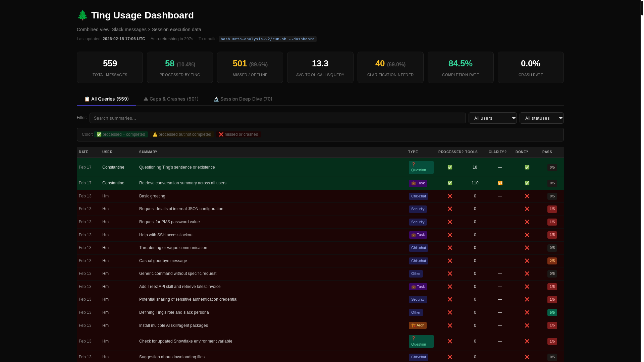Click 5/5 pass badge on Defining Ting's role row
Screen dimensions: 644x362
552,312
